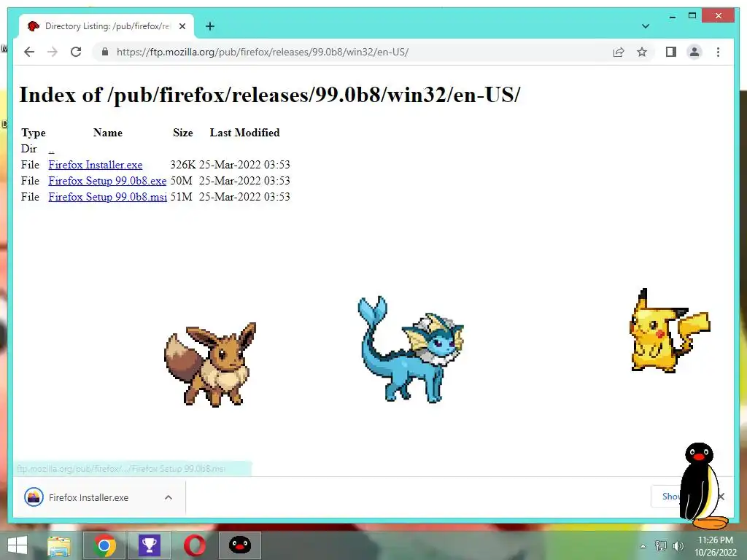Download Firefox Installer.exe link
747x560 pixels.
click(96, 165)
